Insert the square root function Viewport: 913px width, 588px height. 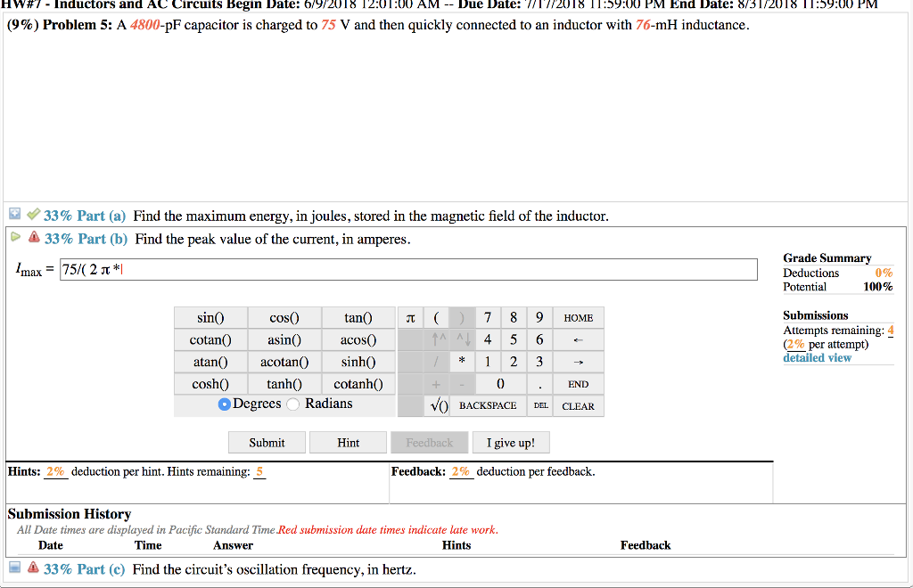[439, 406]
